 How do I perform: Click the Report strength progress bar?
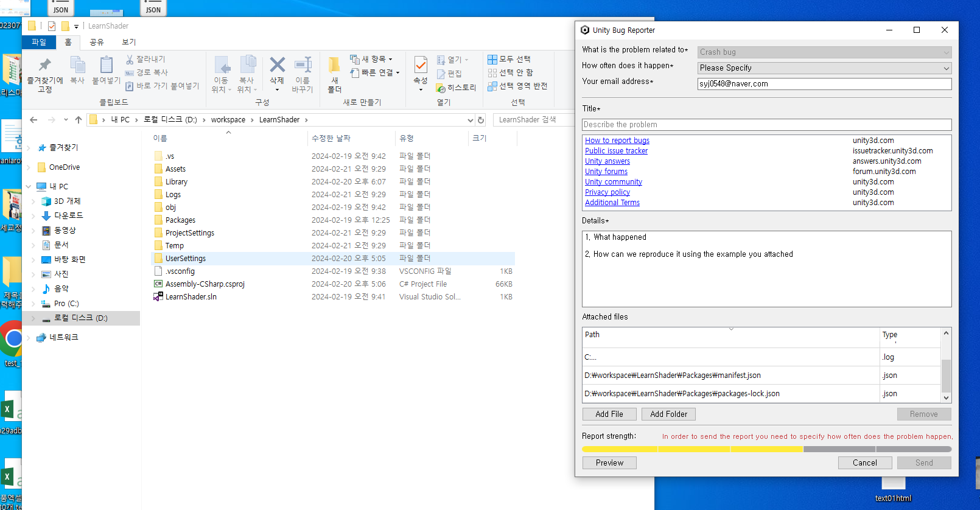pos(766,449)
